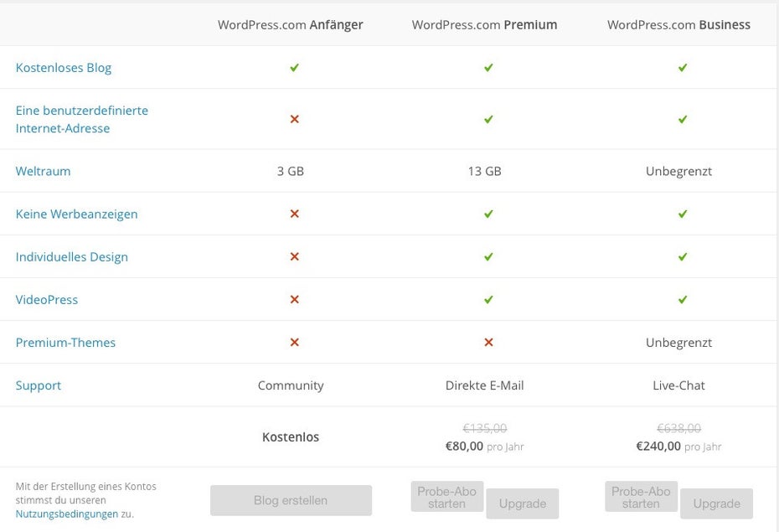Open the Support feature link
779x532 pixels.
[39, 385]
